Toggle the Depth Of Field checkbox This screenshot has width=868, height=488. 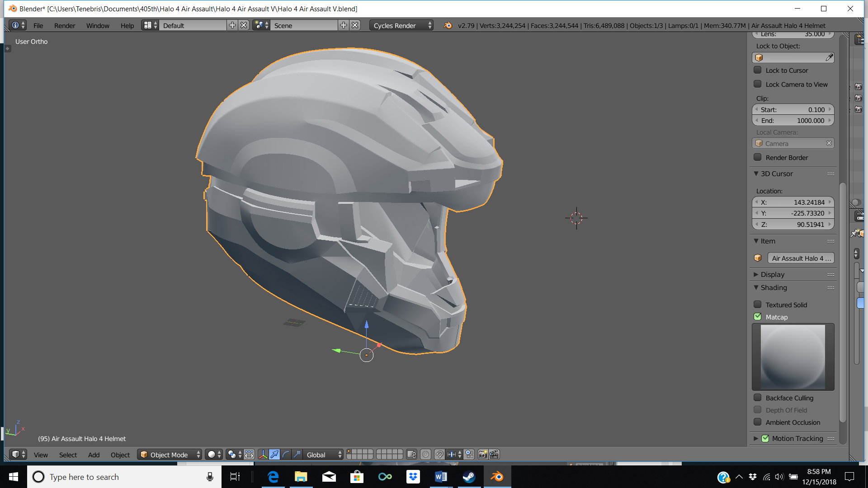click(x=758, y=410)
